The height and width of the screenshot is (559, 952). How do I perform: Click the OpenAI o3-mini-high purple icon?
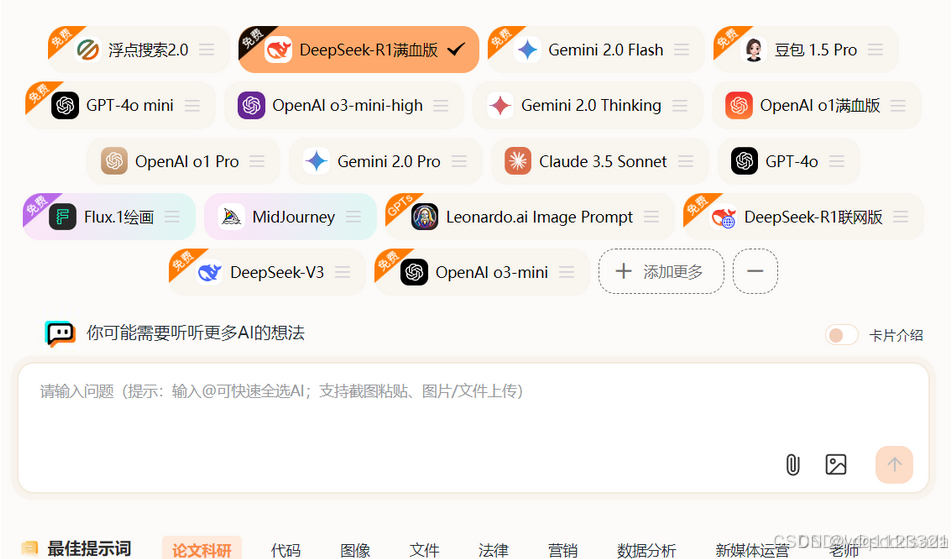[x=251, y=106]
